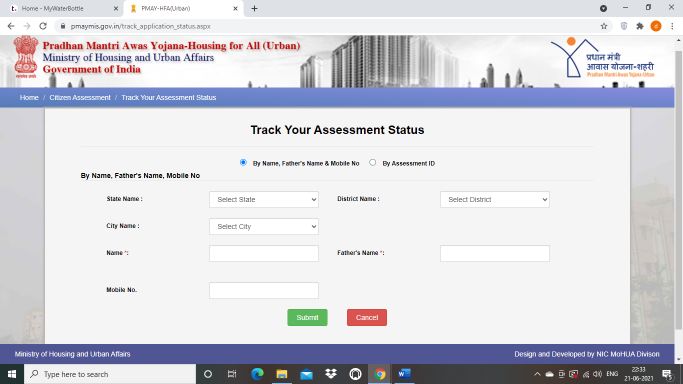Open Chrome menu with three dots
This screenshot has width=683, height=384.
coord(672,26)
